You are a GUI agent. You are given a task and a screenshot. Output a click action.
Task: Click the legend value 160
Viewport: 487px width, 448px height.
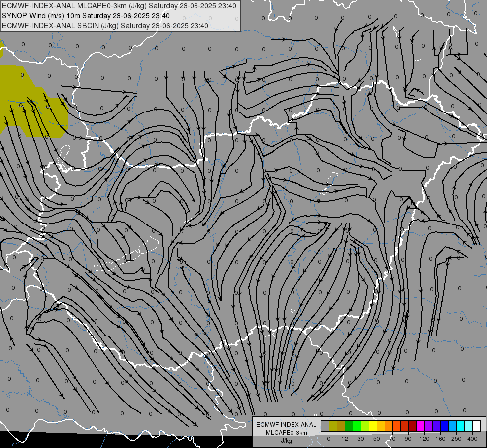click(440, 439)
